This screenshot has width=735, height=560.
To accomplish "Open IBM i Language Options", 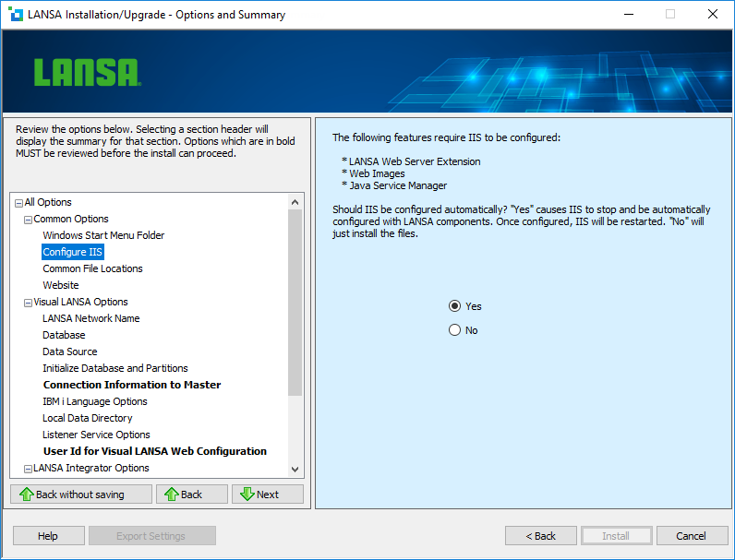I will tap(95, 401).
